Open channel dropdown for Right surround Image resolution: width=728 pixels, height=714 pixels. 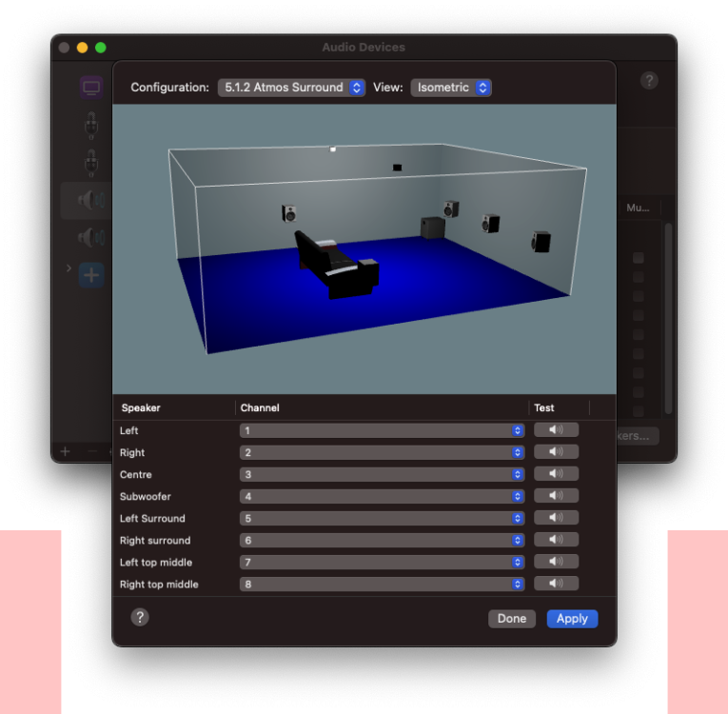(383, 540)
